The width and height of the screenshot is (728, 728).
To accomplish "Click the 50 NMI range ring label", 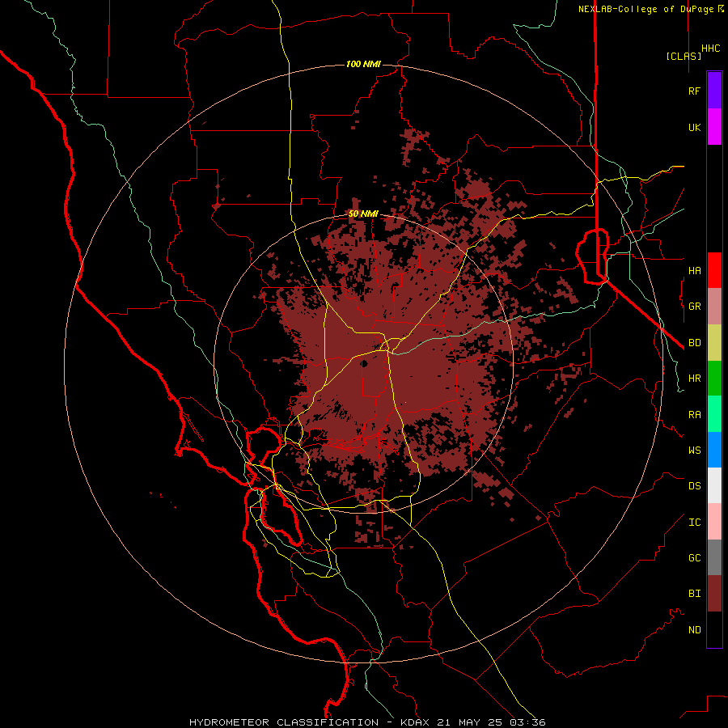I will (363, 214).
